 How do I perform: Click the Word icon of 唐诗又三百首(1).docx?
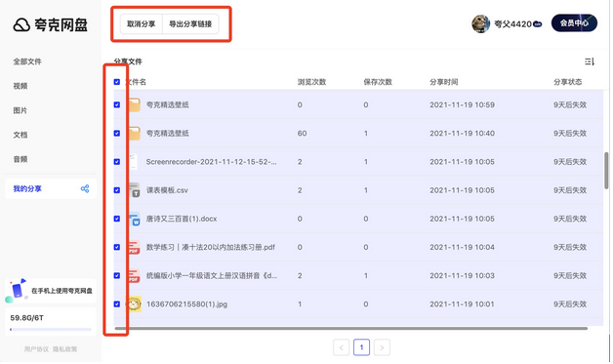point(135,219)
